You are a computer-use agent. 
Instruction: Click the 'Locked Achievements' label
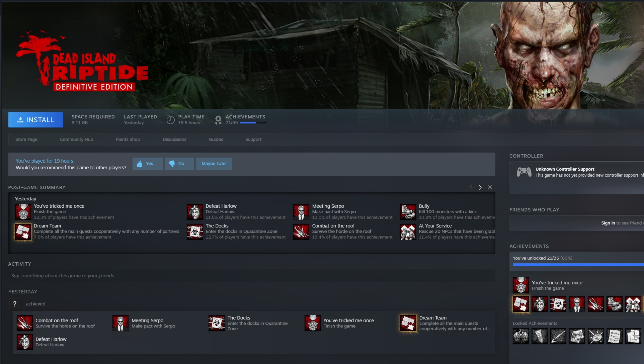pos(535,324)
